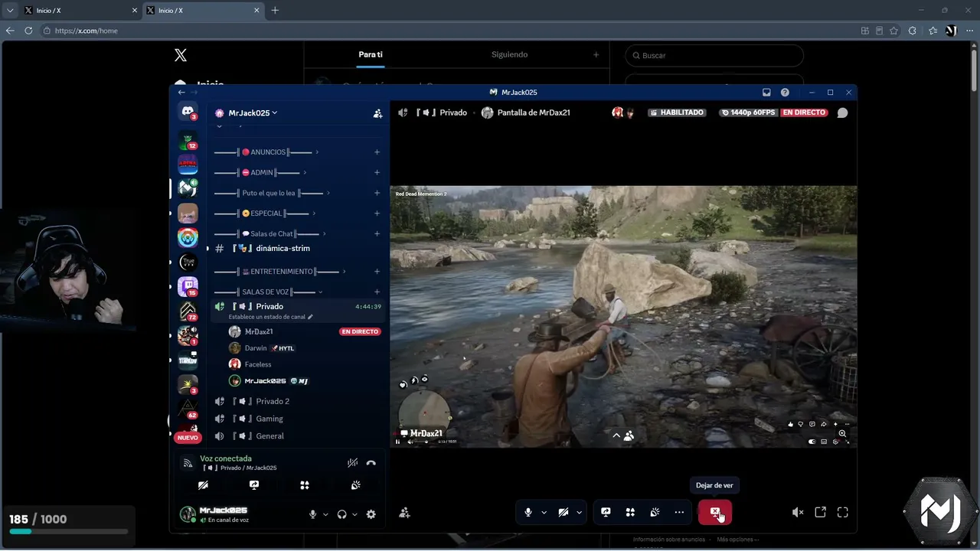Open microphone options arrow in call toolbar
The height and width of the screenshot is (551, 980).
coord(544,513)
